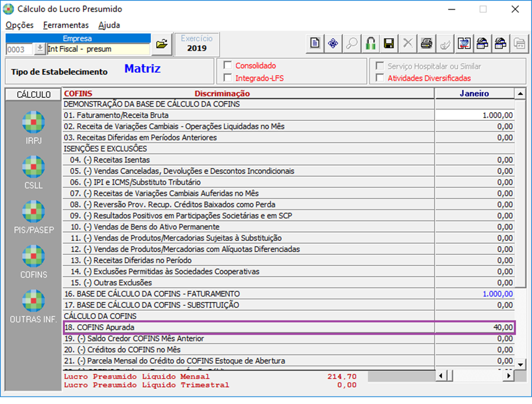
Task: Enable the Atividades Diversificadas checkbox
Action: pyautogui.click(x=380, y=78)
